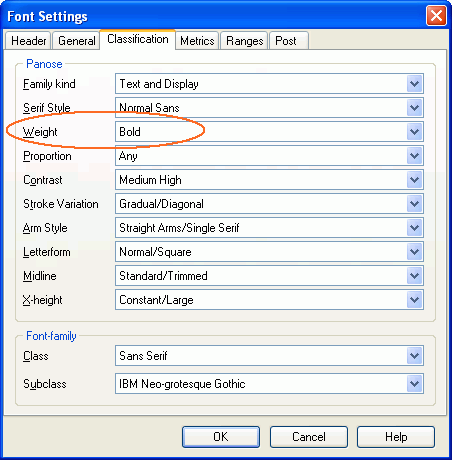Expand the X-height dropdown
The image size is (452, 460).
[x=269, y=300]
